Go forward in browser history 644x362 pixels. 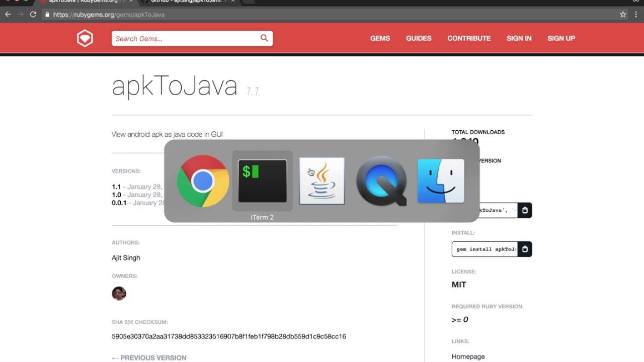tap(21, 15)
